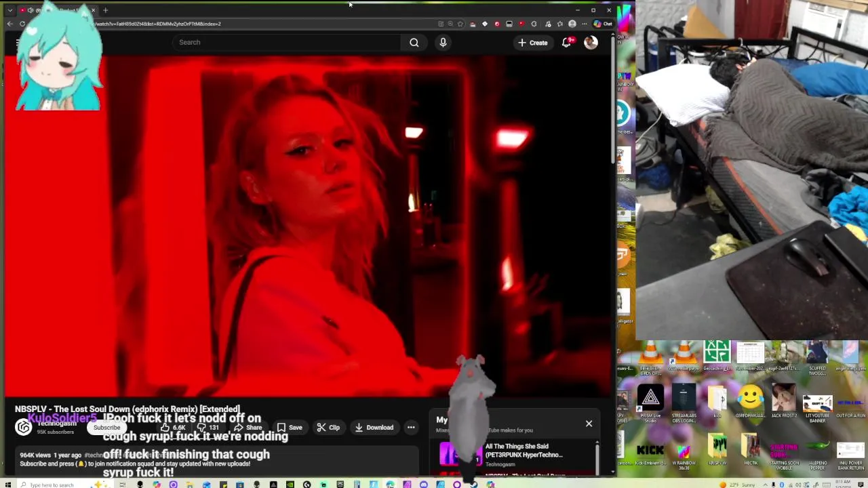
Task: Open more actions ellipsis under video
Action: 411,428
